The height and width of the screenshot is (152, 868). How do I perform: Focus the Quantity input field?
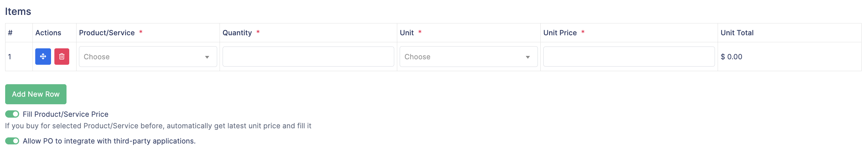[308, 57]
